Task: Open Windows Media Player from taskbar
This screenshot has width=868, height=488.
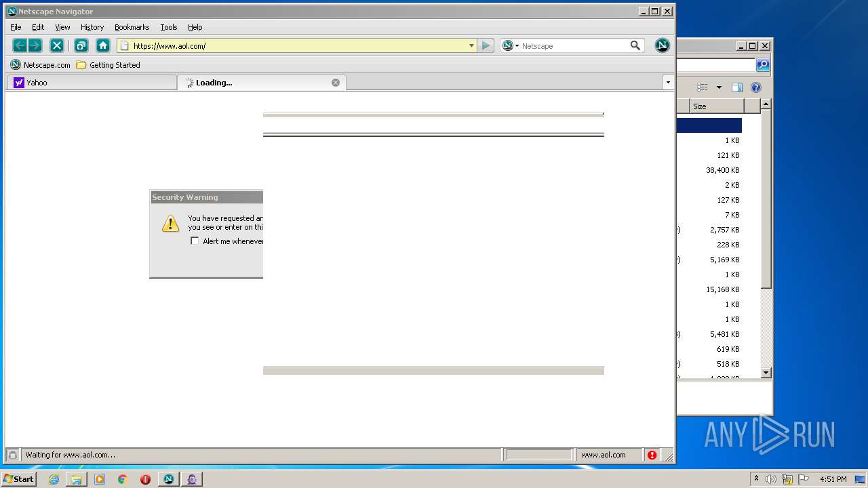Action: 100,479
